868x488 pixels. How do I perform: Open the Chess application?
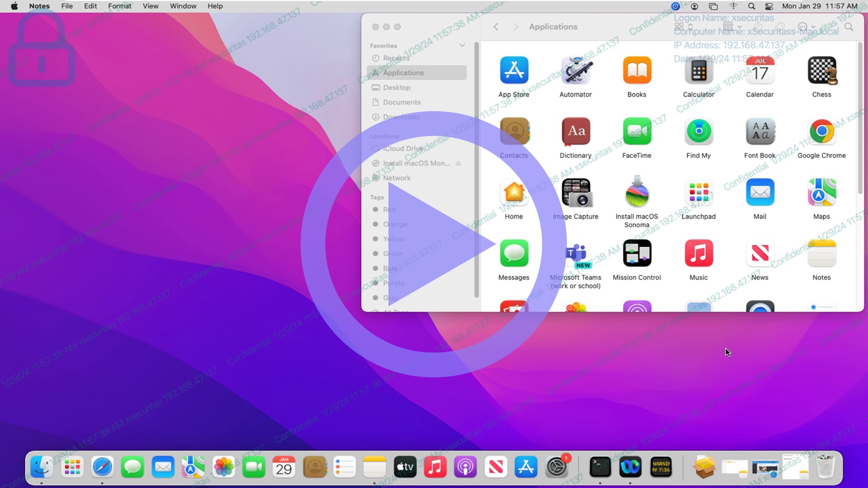click(821, 70)
